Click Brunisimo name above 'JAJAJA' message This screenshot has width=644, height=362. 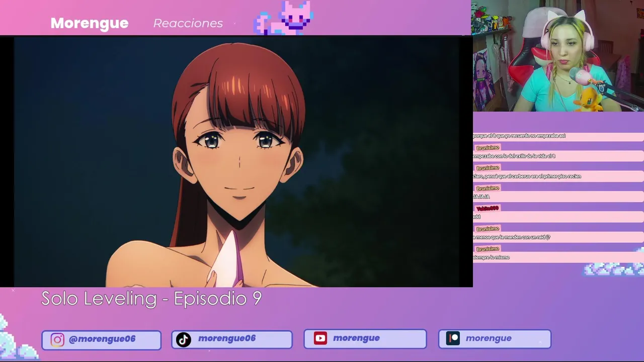tap(488, 188)
